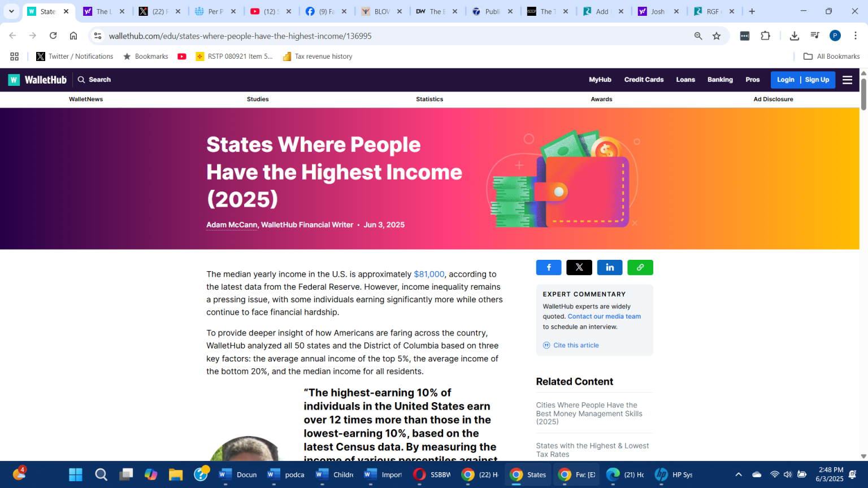Open the $81,000 median income link
This screenshot has width=868, height=488.
429,274
